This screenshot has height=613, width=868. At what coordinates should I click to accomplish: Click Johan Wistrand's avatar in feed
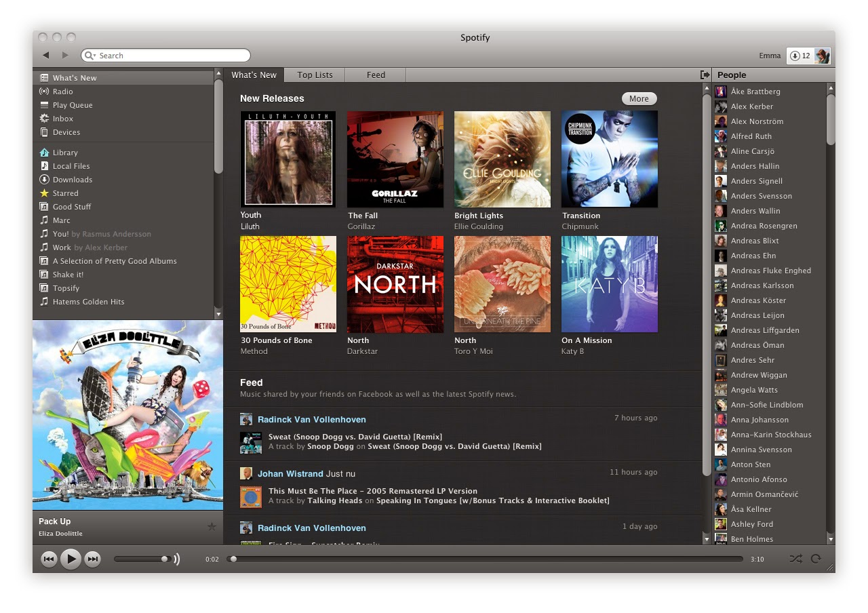pos(246,473)
